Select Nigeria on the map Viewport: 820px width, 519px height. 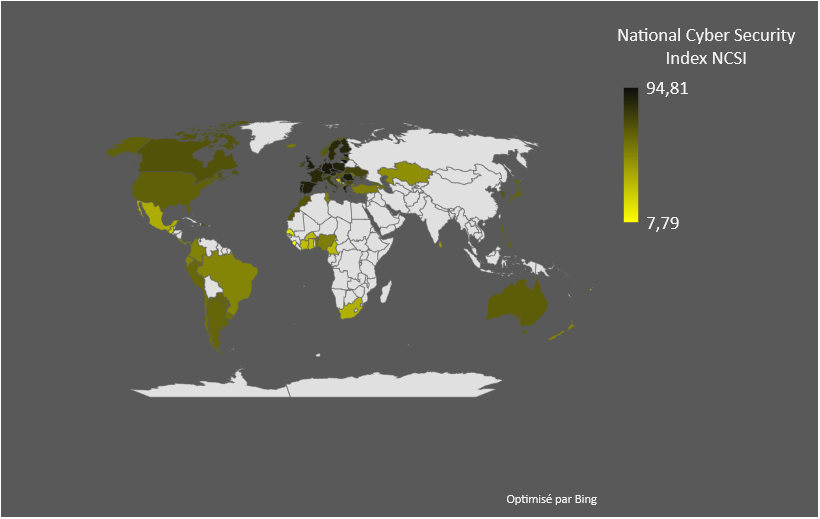tap(328, 242)
